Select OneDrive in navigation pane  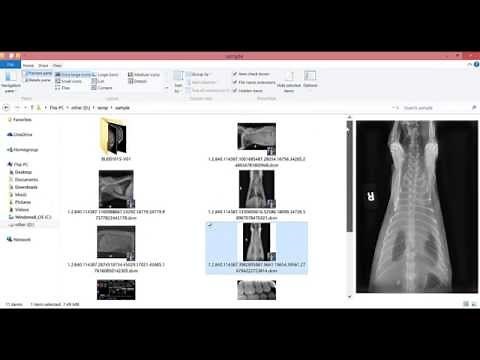(x=20, y=134)
